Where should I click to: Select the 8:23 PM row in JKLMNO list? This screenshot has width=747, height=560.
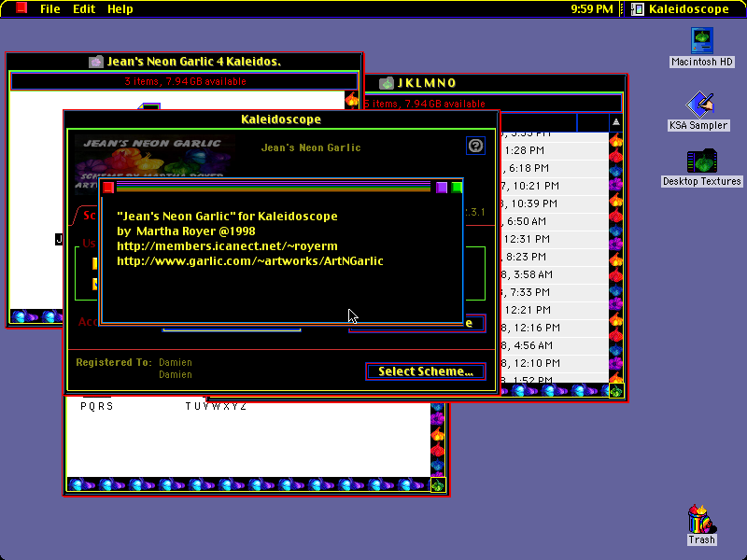pyautogui.click(x=554, y=257)
